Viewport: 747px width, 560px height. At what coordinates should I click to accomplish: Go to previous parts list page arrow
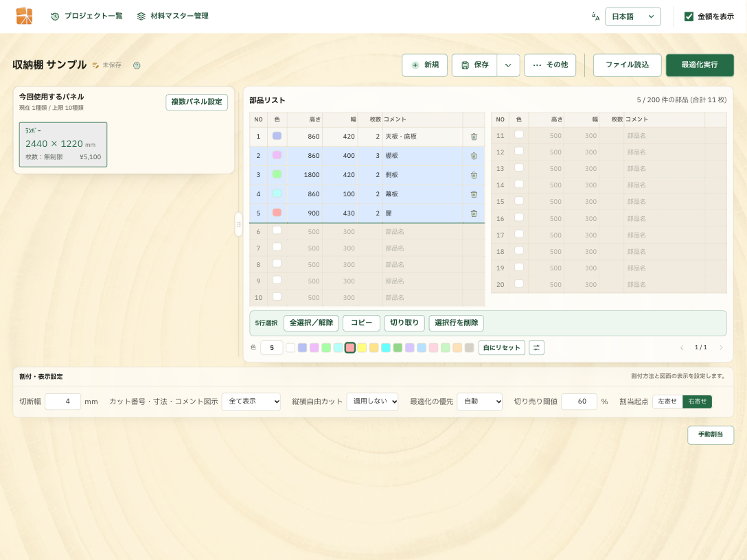(682, 348)
